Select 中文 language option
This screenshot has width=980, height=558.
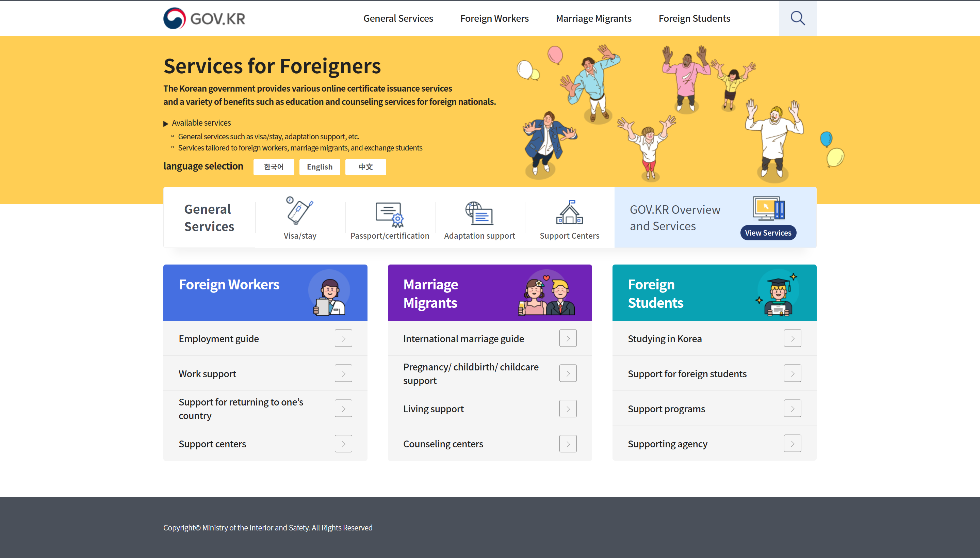(x=365, y=167)
